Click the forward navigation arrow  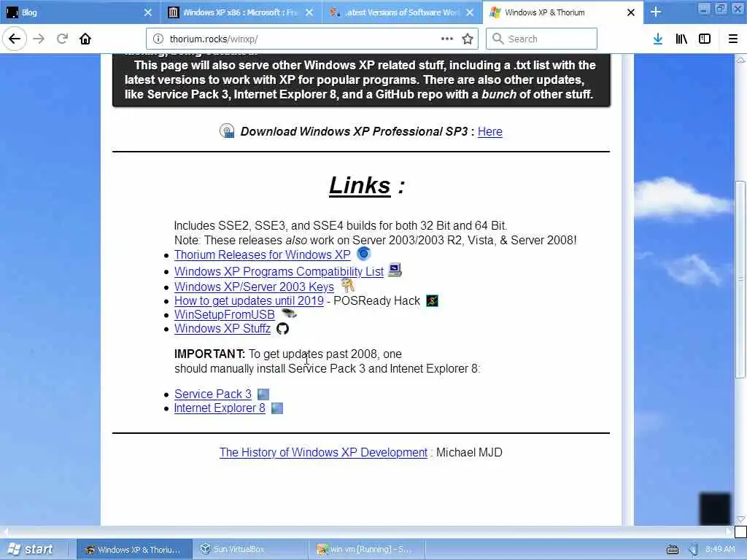click(x=39, y=39)
